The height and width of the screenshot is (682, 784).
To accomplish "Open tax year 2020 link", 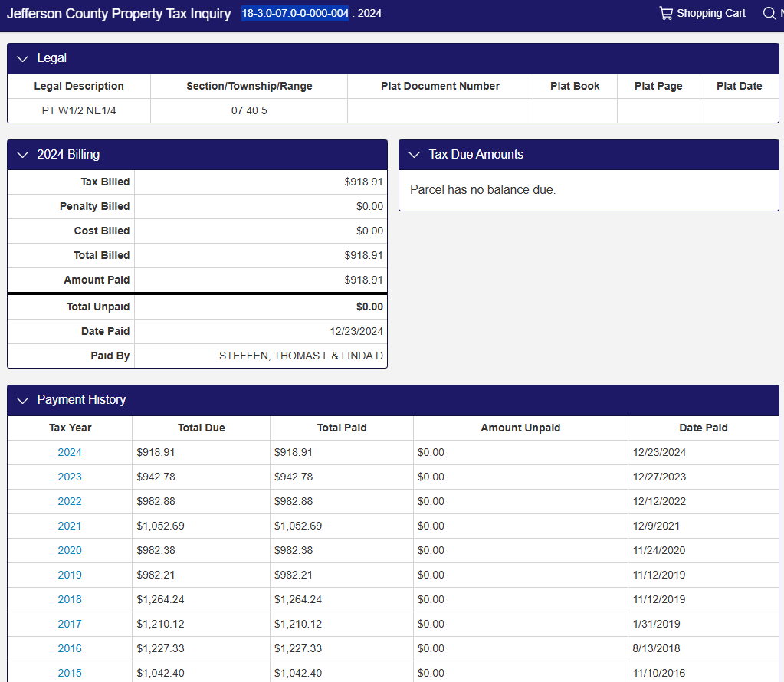I will click(69, 550).
